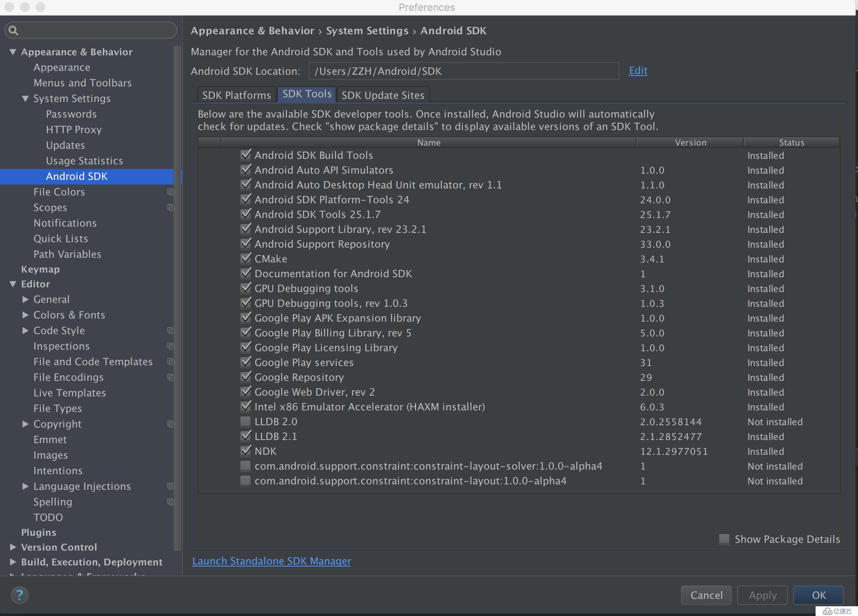This screenshot has width=858, height=616.
Task: Check the LLDB 2.0 checkbox
Action: pos(246,421)
